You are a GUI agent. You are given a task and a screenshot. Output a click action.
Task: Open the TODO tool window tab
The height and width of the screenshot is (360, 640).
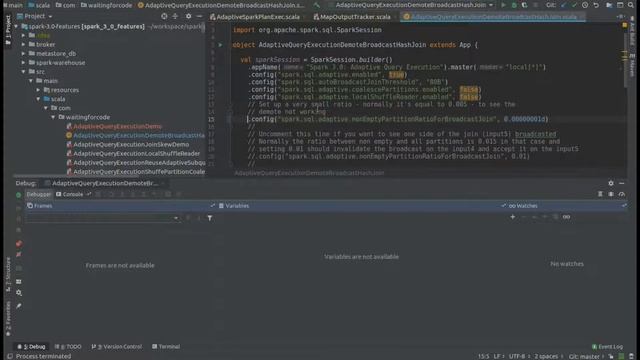69,347
